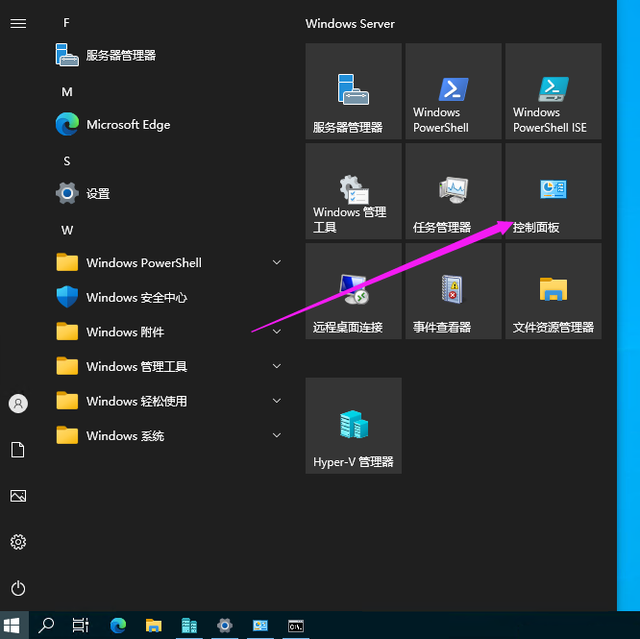This screenshot has width=640, height=639.
Task: Expand the Windows 附件 folder chevron
Action: pyautogui.click(x=277, y=331)
